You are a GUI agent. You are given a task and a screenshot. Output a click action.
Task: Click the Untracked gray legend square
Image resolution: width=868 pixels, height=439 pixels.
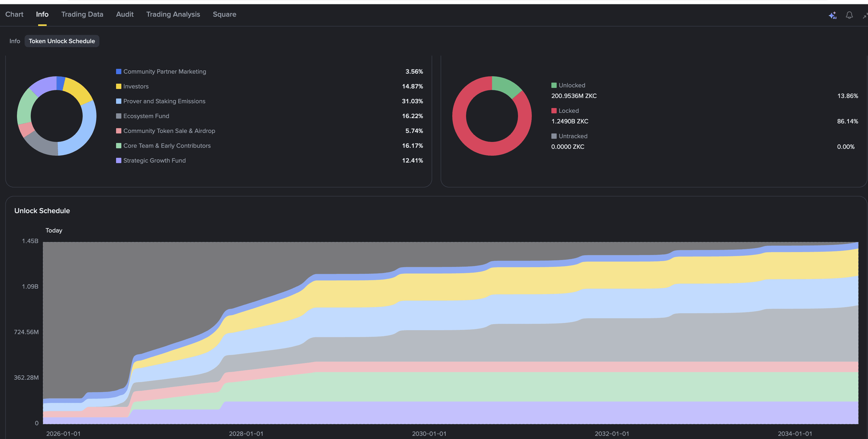(553, 136)
